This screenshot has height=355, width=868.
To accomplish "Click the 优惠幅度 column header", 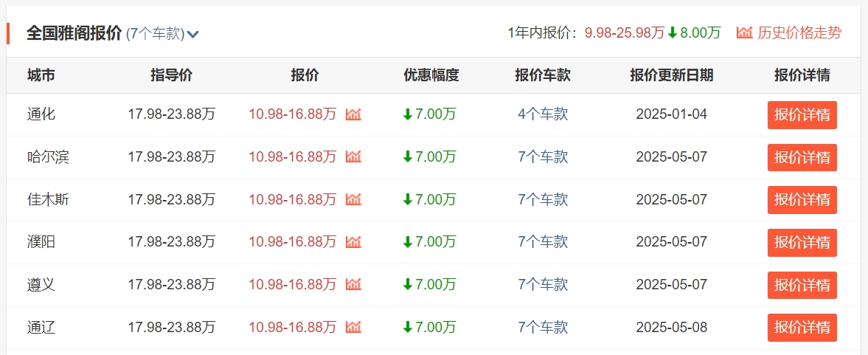I will [431, 75].
